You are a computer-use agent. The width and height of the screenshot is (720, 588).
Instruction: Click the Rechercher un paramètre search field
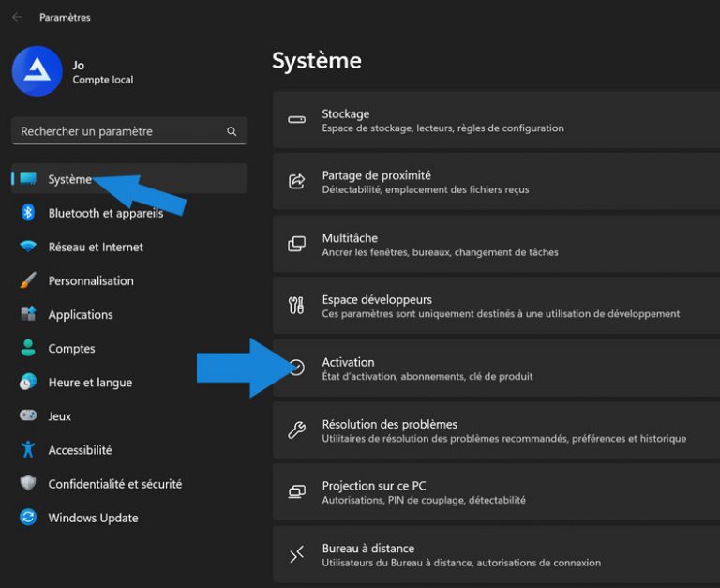tap(129, 131)
